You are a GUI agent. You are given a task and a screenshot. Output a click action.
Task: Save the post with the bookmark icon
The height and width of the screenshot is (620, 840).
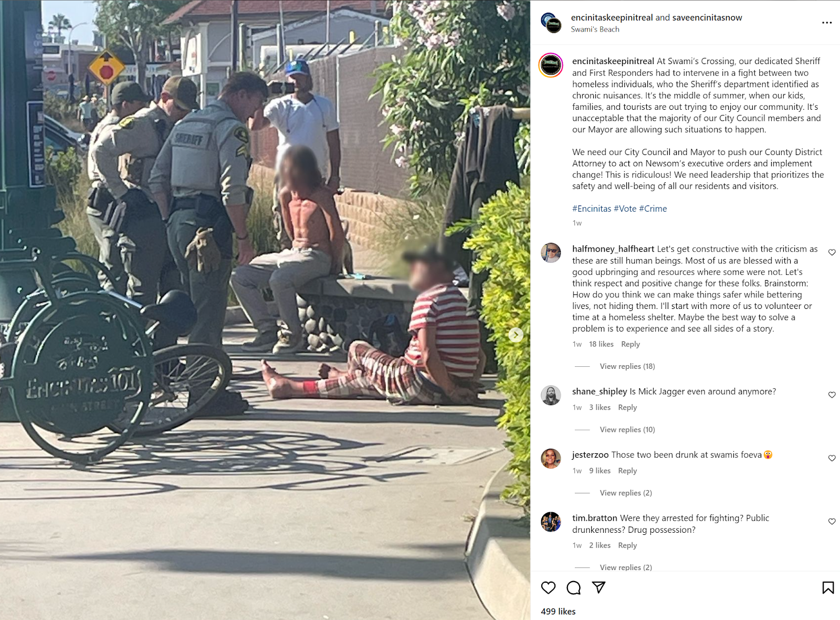point(828,587)
